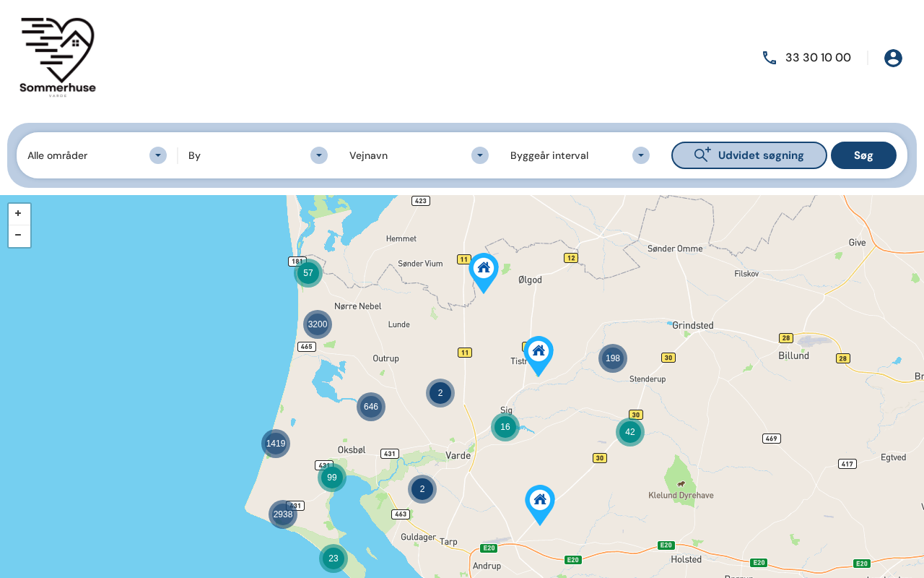The image size is (924, 578).
Task: Open Udvidet søgning advanced search
Action: coord(749,155)
